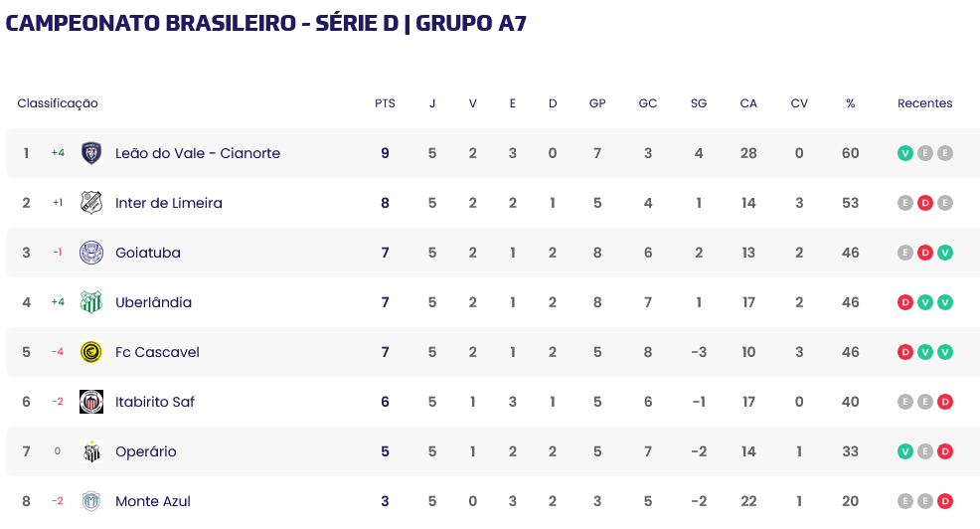This screenshot has width=980, height=529.
Task: Select Inter de Limeira's red D result badge
Action: 925,203
